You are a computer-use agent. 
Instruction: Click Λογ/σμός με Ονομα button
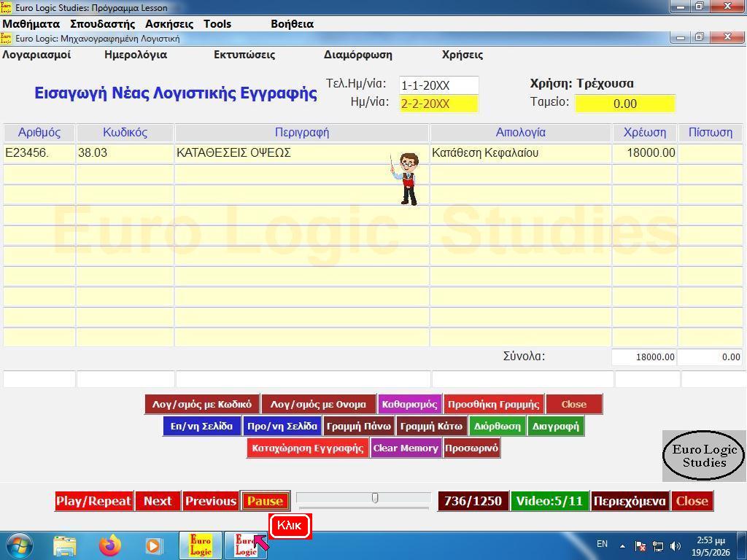click(x=318, y=404)
